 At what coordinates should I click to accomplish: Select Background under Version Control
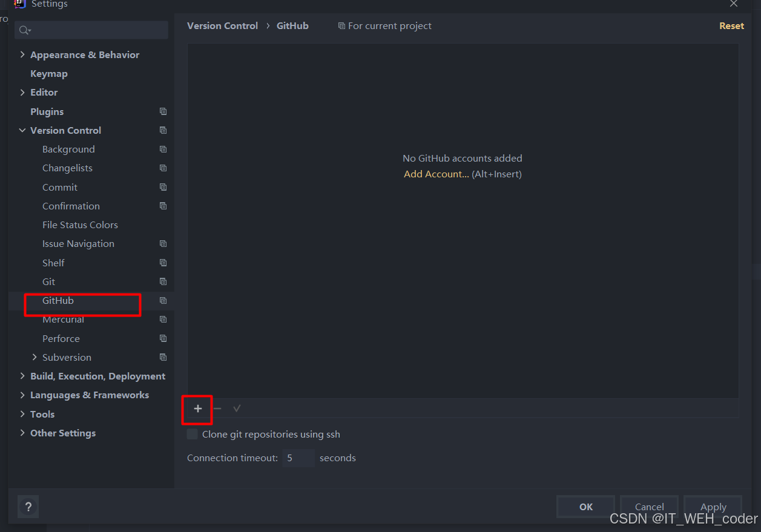click(68, 149)
